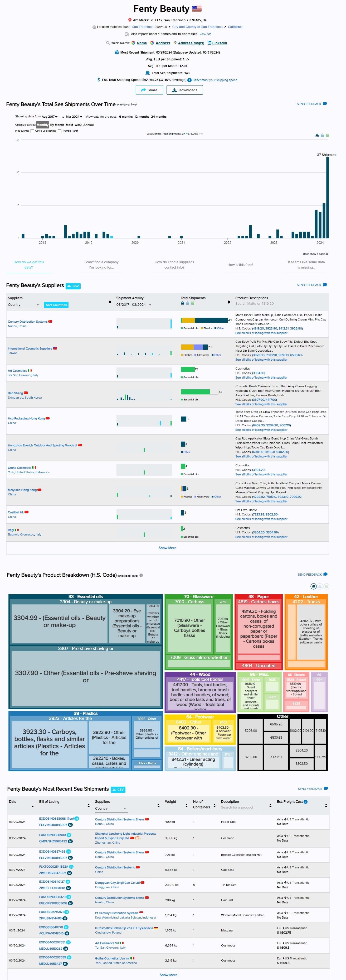Image resolution: width=346 pixels, height=980 pixels.
Task: Open the 'How is this free?' tab
Action: coord(240,265)
